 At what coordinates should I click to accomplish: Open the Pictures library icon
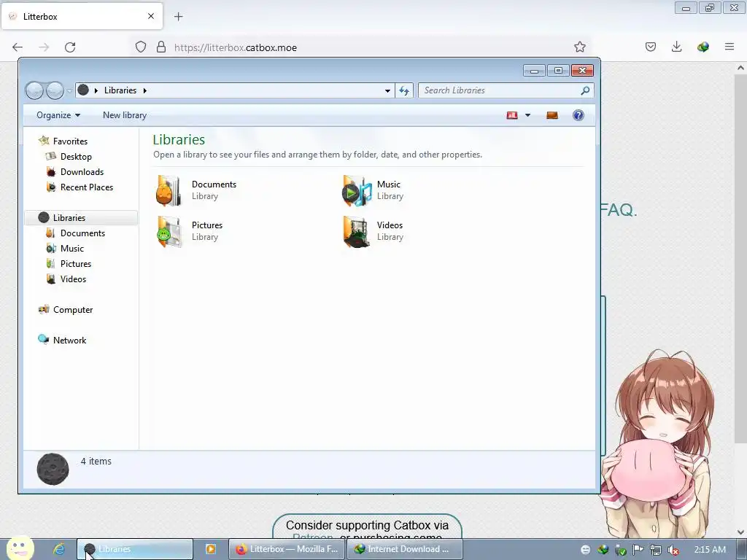click(x=169, y=231)
